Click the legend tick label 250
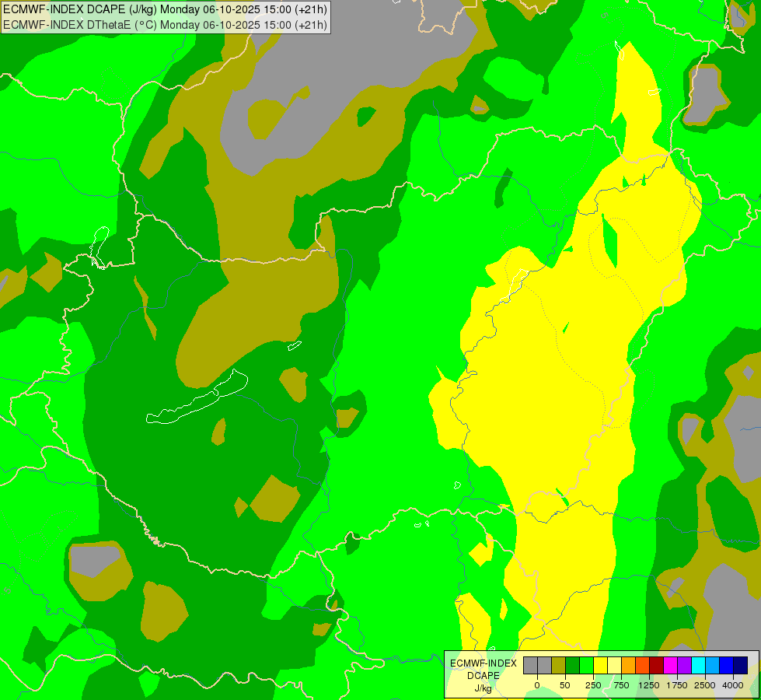 pyautogui.click(x=593, y=685)
